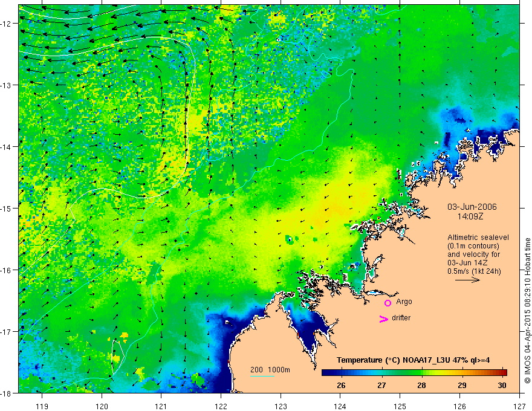Click the longitude axis label '126'

pos(459,407)
